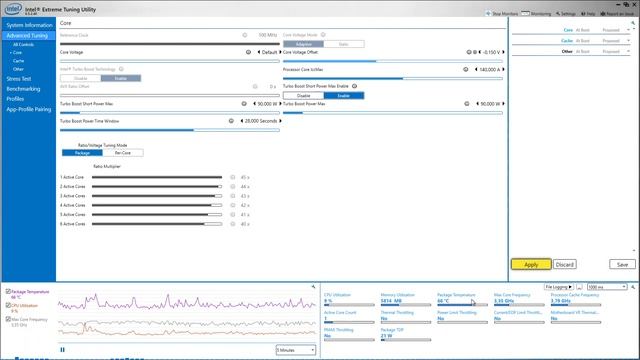Screen dimensions: 640x360
Task: Disable Intel Turbo Boost Technology
Action: pyautogui.click(x=81, y=78)
